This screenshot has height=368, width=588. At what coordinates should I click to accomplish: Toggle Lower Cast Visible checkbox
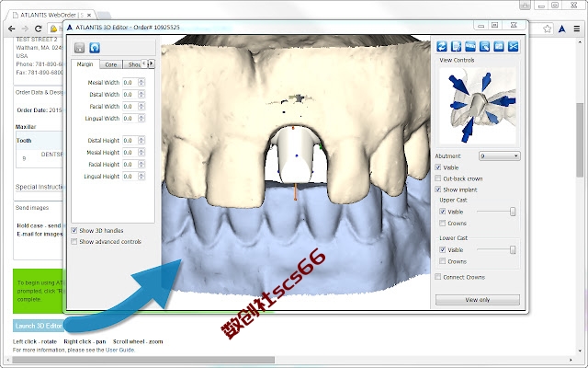click(x=443, y=249)
